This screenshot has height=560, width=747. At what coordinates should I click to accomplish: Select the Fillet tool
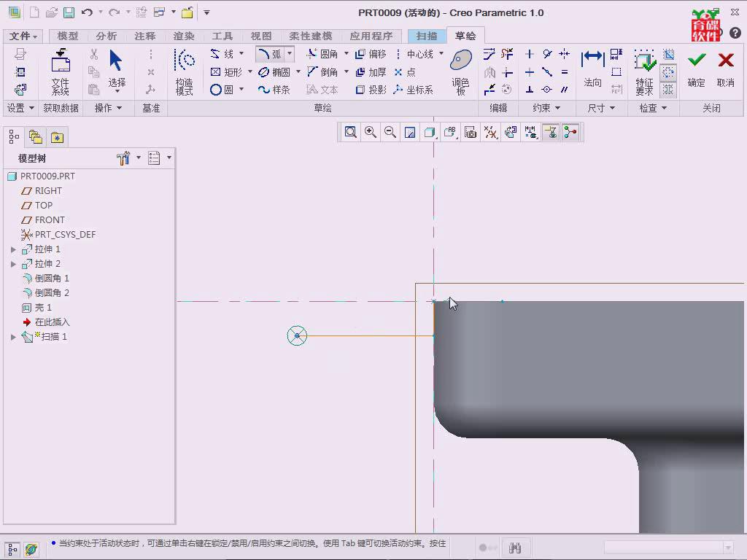322,54
